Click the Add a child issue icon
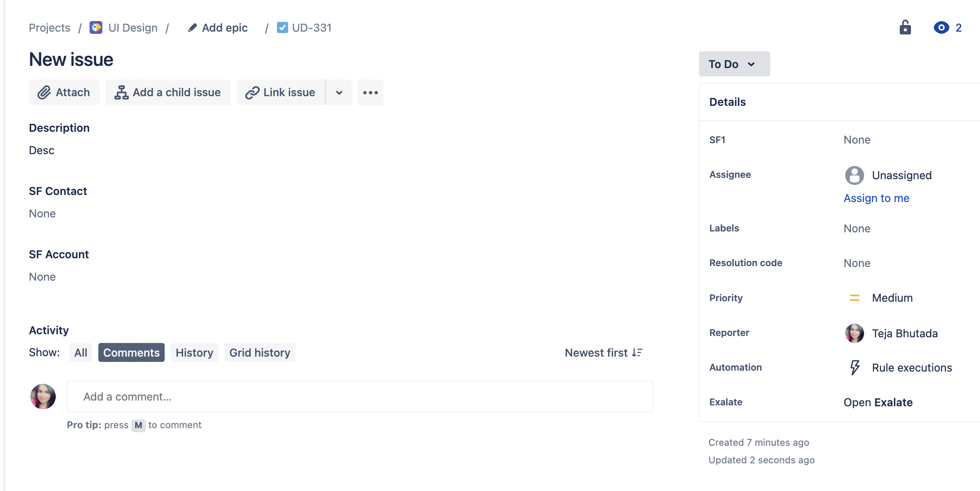Image resolution: width=980 pixels, height=491 pixels. point(122,93)
